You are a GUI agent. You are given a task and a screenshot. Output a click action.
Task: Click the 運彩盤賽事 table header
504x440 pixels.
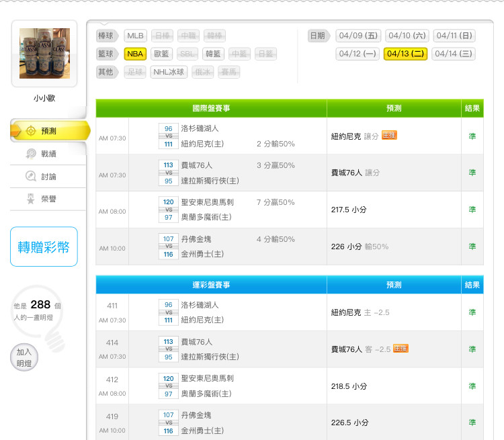pos(211,285)
